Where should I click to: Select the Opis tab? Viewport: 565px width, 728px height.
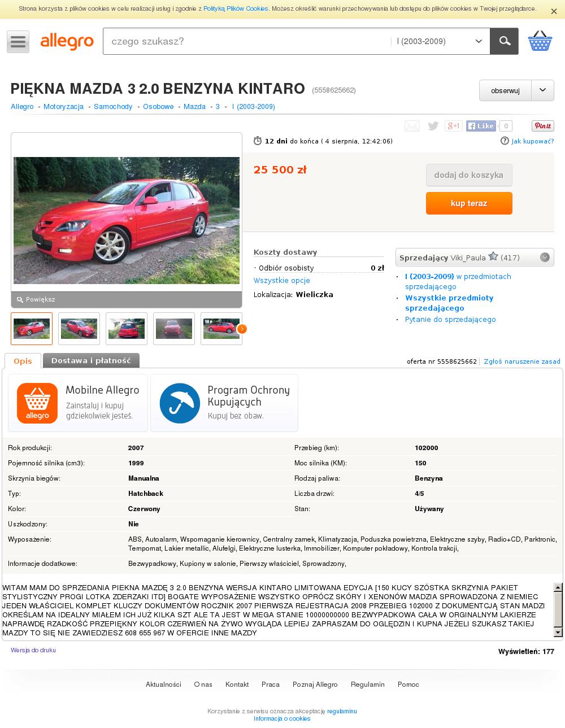pos(23,361)
